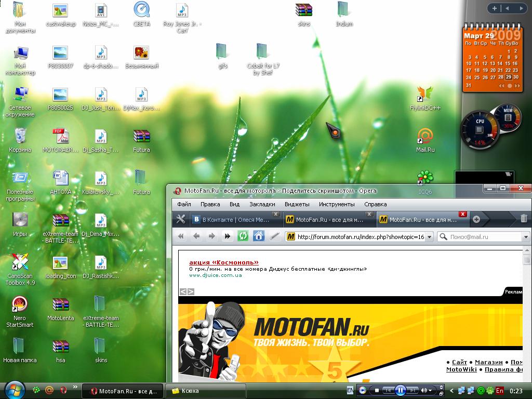Select the FlylinkDC++ desktop shortcut
Image resolution: width=532 pixels, height=399 pixels.
pos(425,98)
